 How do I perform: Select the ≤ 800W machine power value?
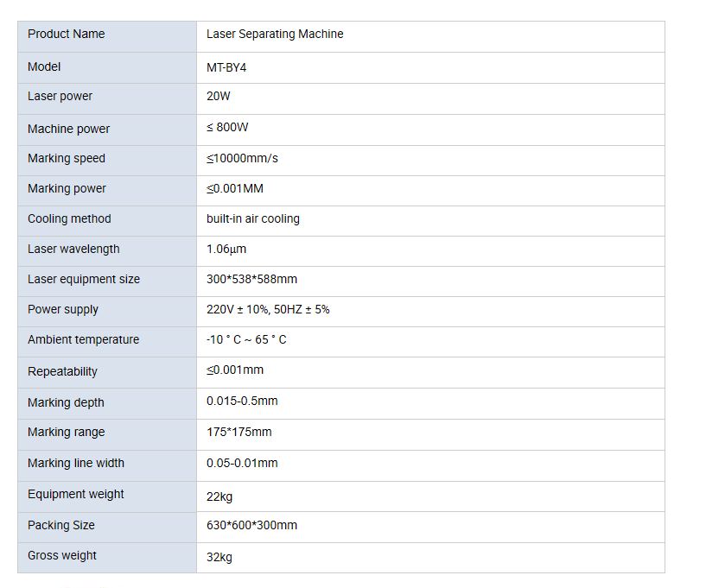(227, 127)
